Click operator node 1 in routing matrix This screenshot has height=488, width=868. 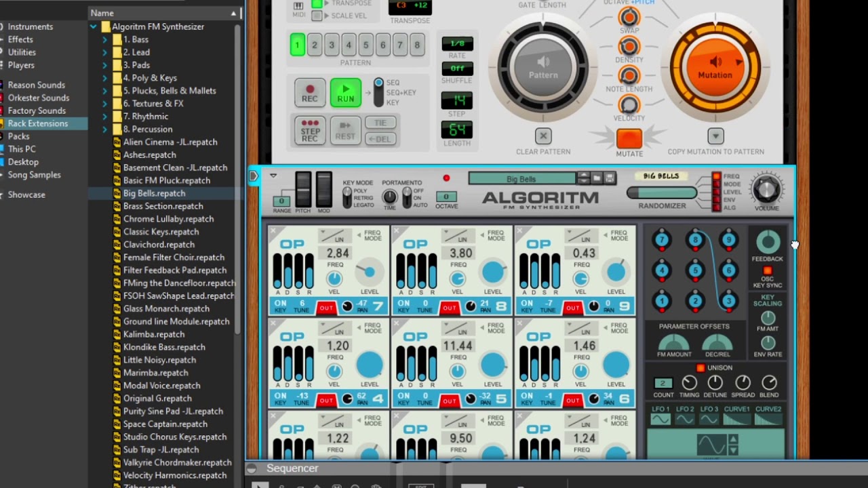(x=662, y=302)
